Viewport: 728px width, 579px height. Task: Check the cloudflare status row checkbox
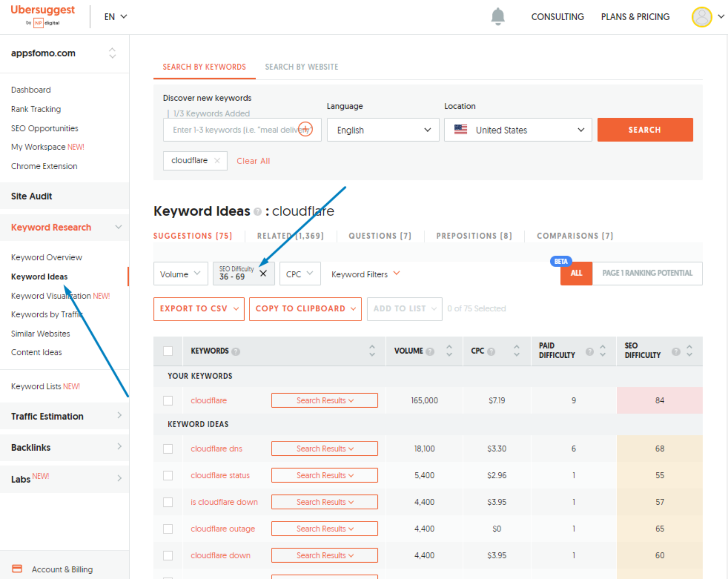click(x=168, y=475)
